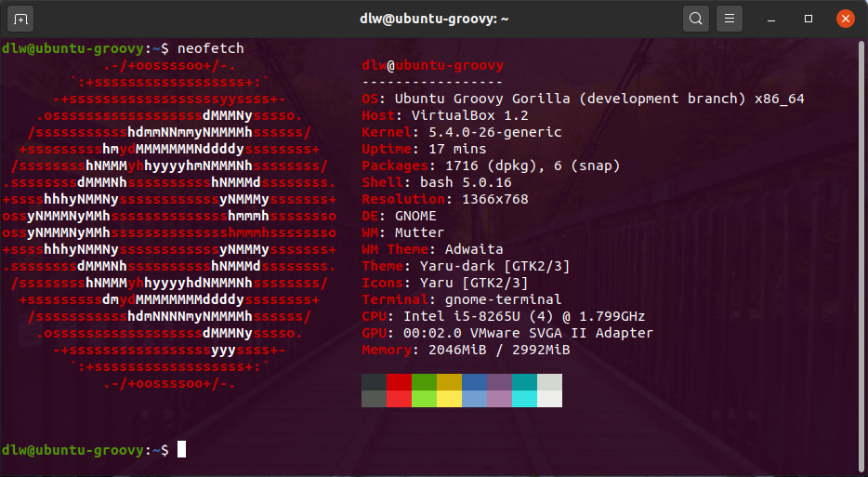Click the red dlw@ubuntu-groovy header in output

click(432, 65)
